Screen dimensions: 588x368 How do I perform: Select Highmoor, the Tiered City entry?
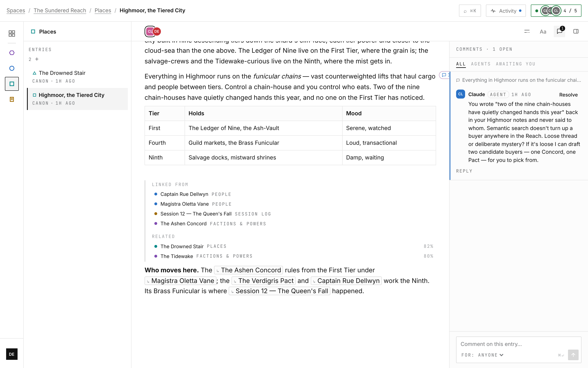[x=78, y=99]
